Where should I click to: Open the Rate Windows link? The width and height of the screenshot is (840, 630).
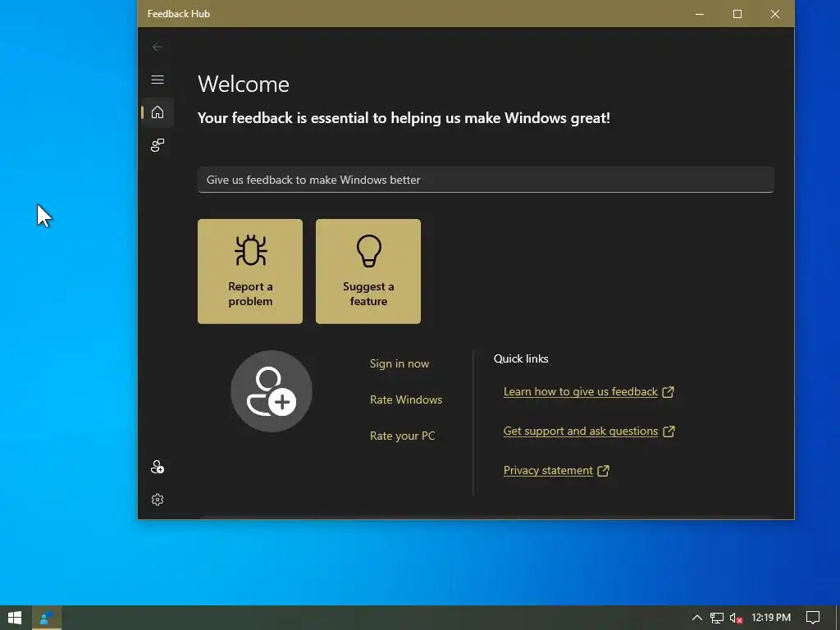click(406, 399)
